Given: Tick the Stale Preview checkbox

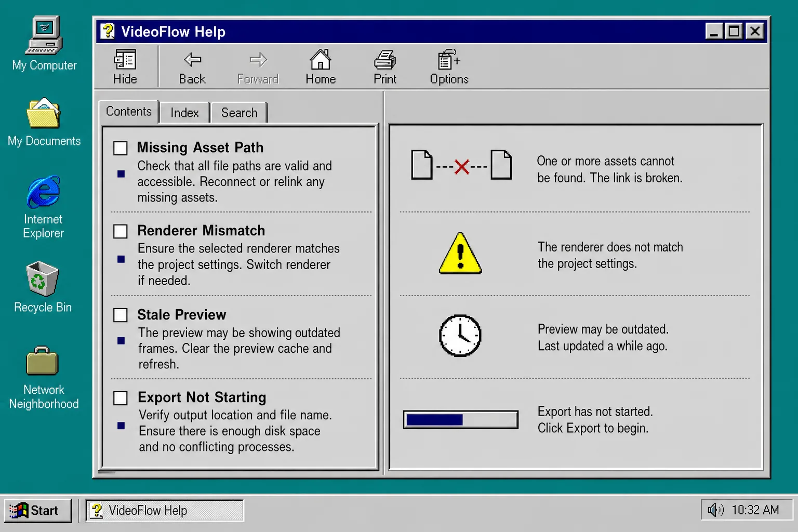Looking at the screenshot, I should coord(121,315).
